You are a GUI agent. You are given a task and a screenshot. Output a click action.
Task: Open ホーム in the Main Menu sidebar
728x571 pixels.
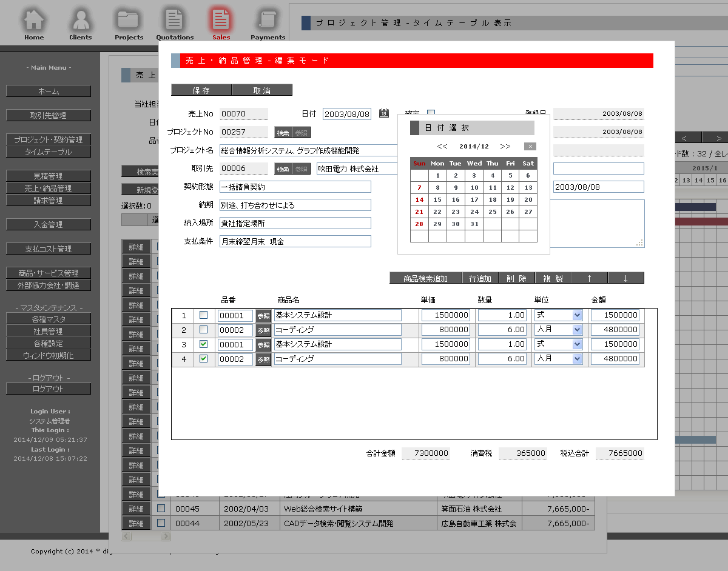tap(49, 91)
